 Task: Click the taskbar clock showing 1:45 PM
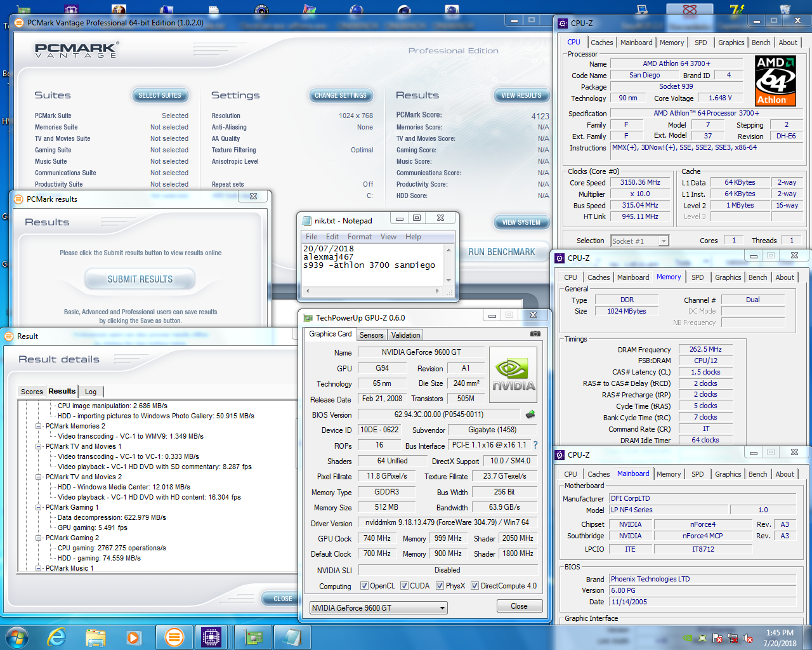780,638
